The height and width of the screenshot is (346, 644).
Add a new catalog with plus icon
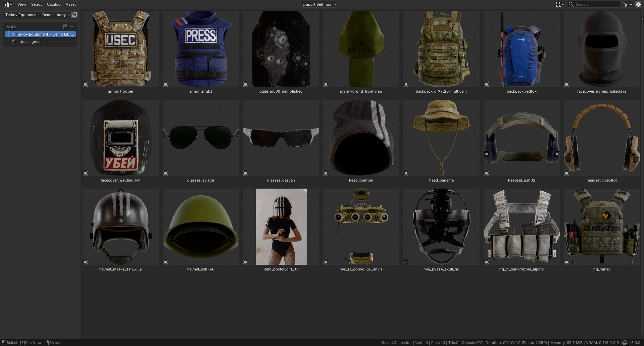(x=72, y=27)
